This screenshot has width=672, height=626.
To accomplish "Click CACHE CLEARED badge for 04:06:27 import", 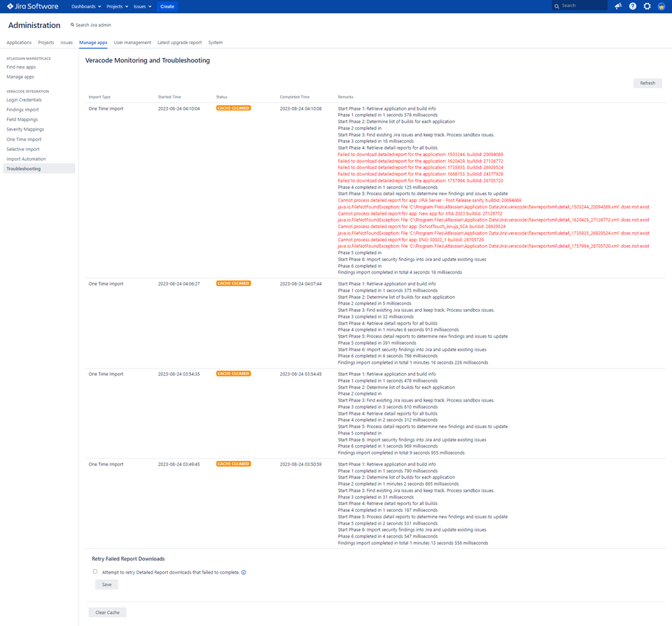I will [234, 283].
